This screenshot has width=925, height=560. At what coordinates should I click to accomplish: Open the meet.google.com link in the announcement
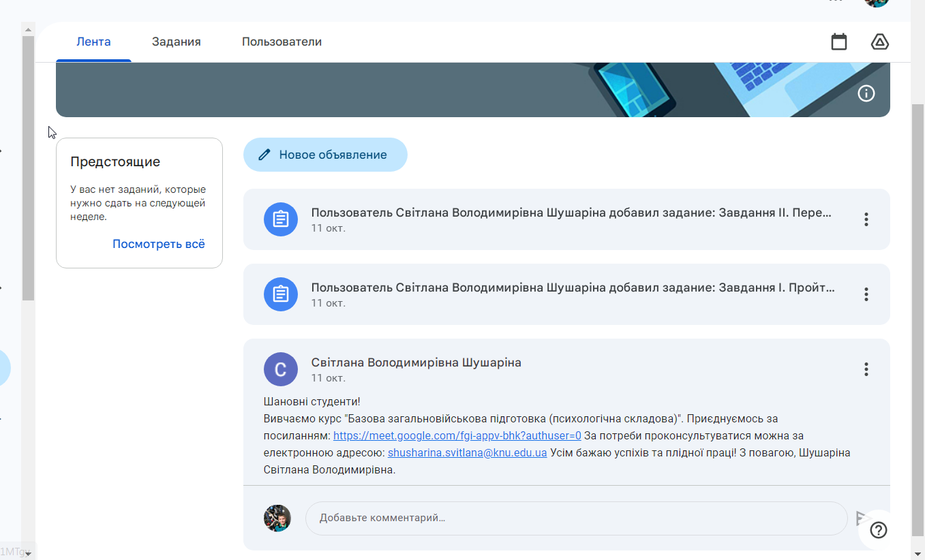pos(457,435)
